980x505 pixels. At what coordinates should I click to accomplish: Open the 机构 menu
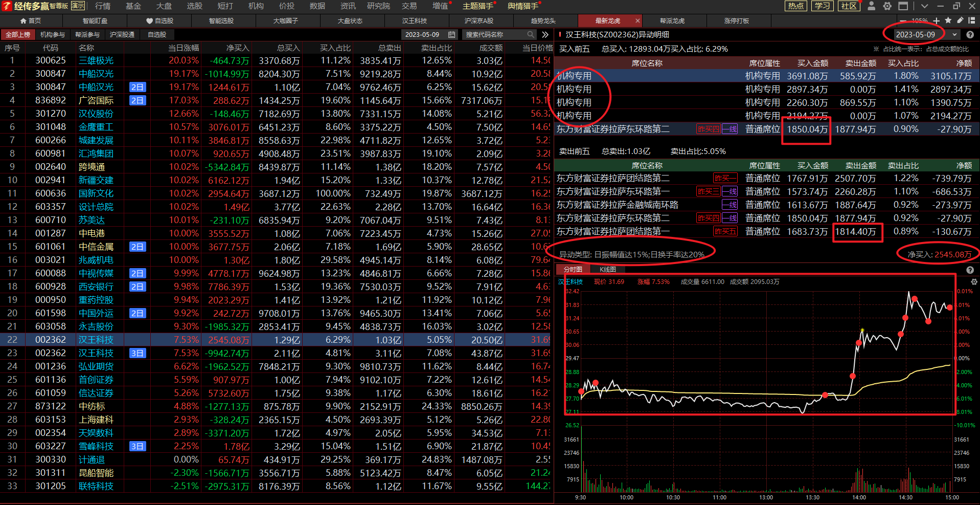tap(256, 6)
